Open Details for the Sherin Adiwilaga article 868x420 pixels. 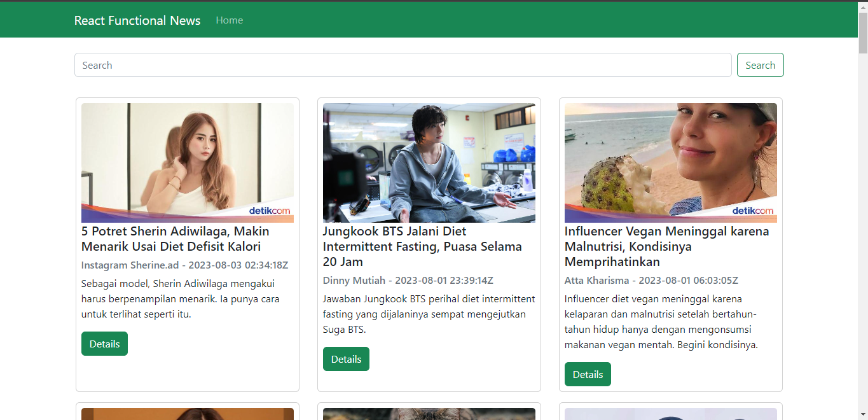click(104, 344)
